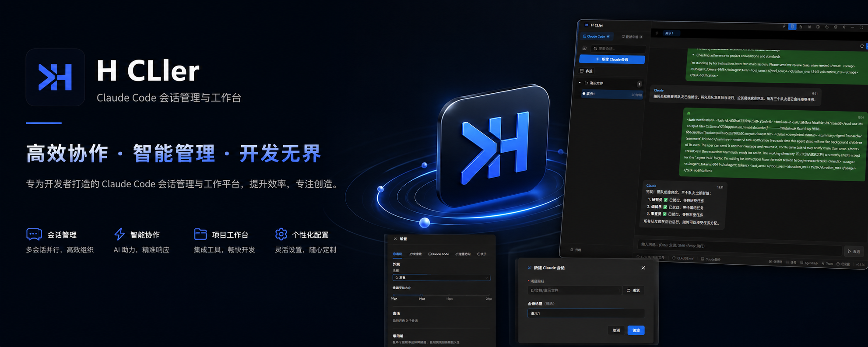Click the 搜索会话 search field
The image size is (868, 347).
[x=618, y=49]
